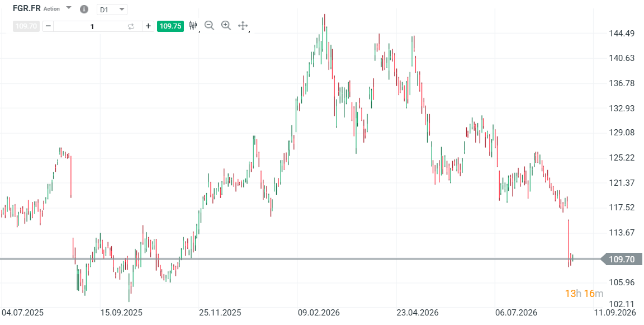Click the 105.96 price axis value
The height and width of the screenshot is (325, 644).
coord(622,282)
